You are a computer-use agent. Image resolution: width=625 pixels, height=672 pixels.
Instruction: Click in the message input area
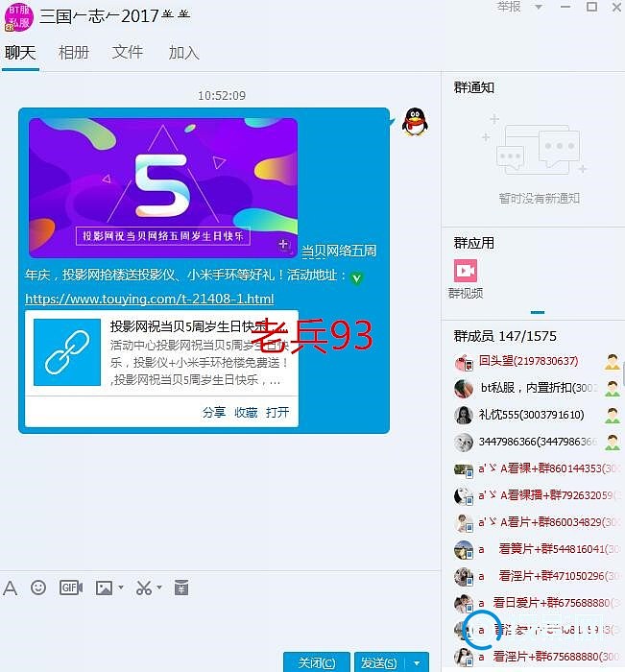tap(221, 624)
